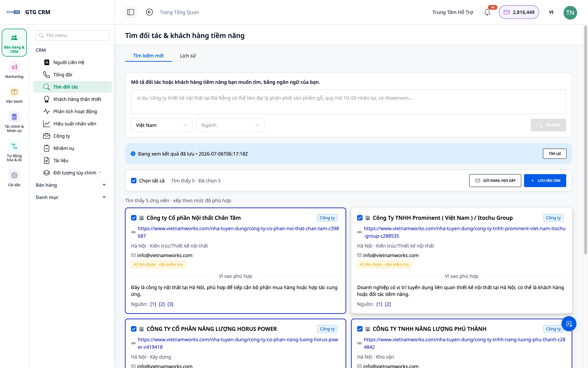Click GỬI EMAIL HẸN GẶP button
Screen dimensions: 588x368
495,181
